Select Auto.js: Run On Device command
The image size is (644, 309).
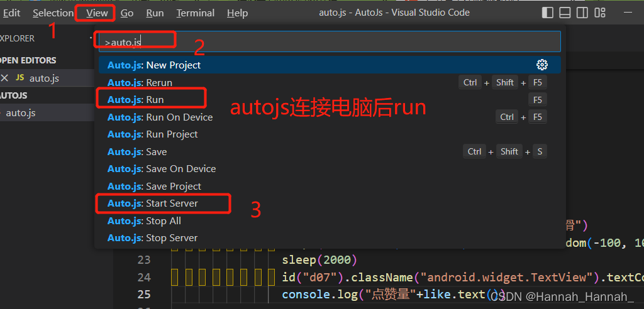(330, 117)
